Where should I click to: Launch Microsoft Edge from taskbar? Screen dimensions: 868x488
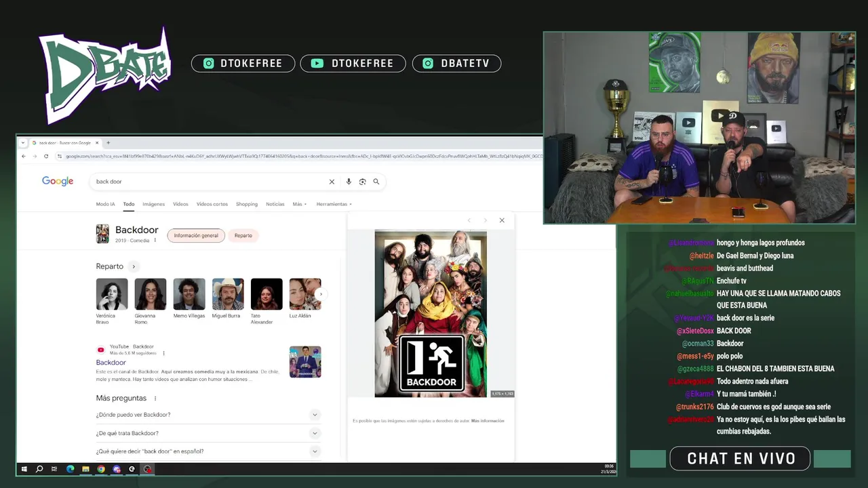70,469
